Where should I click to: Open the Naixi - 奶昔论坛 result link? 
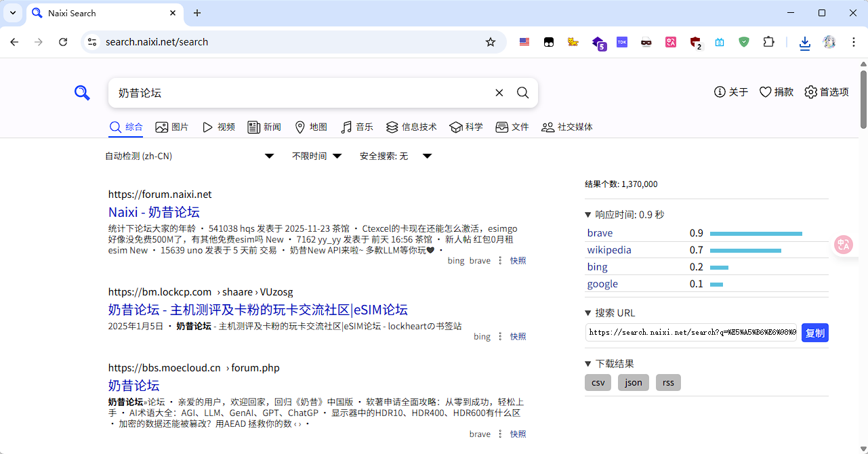(154, 212)
